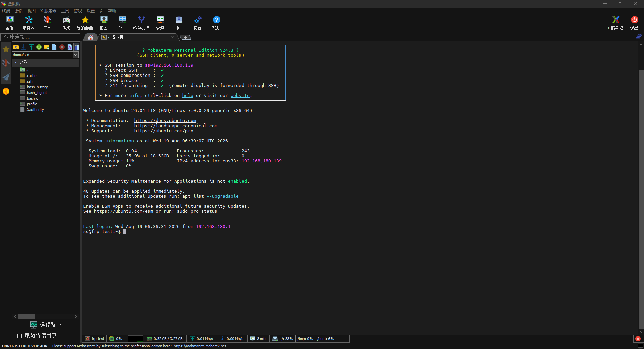Open the 会话 menu in menu bar
Viewport: 644px width, 349px height.
pyautogui.click(x=19, y=11)
